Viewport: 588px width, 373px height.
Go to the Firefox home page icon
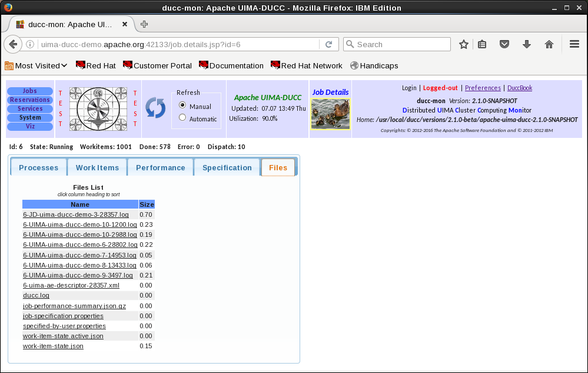tap(549, 44)
